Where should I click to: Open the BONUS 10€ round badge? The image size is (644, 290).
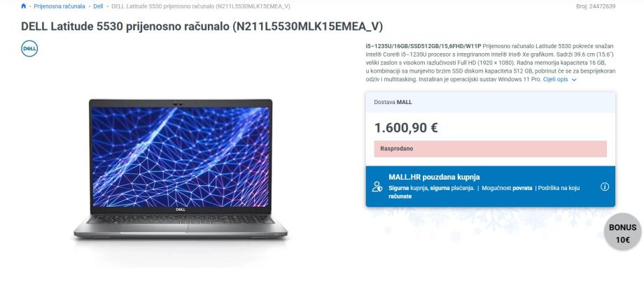[622, 234]
